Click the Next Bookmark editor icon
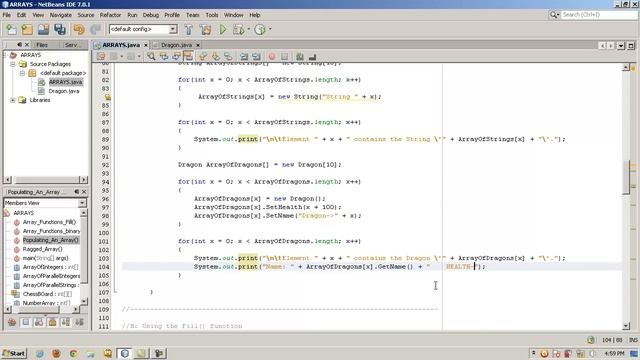The height and width of the screenshot is (360, 640). pyautogui.click(x=216, y=57)
